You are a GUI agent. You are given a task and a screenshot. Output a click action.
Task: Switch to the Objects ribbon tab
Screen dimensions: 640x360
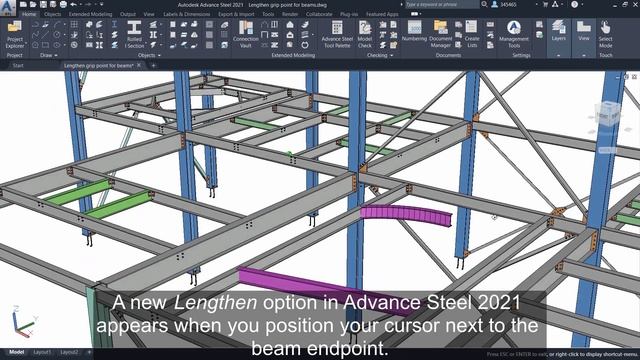53,14
